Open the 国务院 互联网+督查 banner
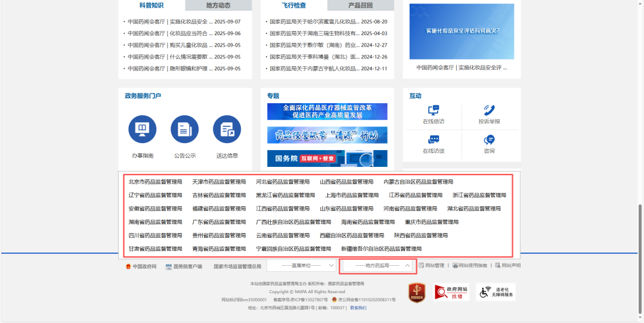 pos(327,159)
